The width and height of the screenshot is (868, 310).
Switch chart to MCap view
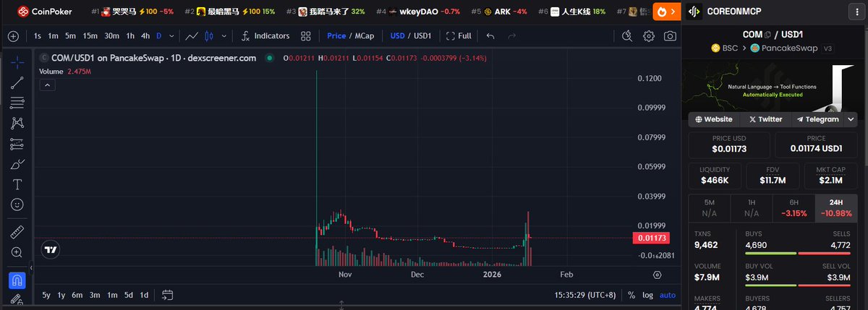pyautogui.click(x=364, y=36)
